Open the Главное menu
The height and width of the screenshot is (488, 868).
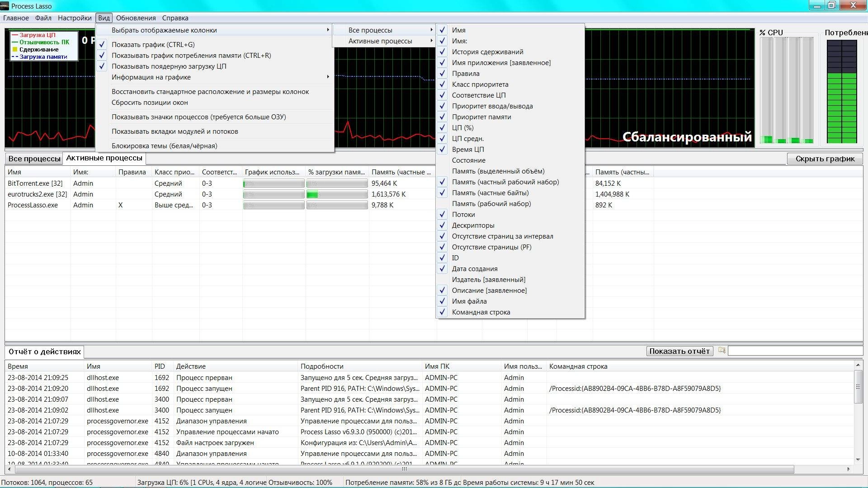coord(16,18)
